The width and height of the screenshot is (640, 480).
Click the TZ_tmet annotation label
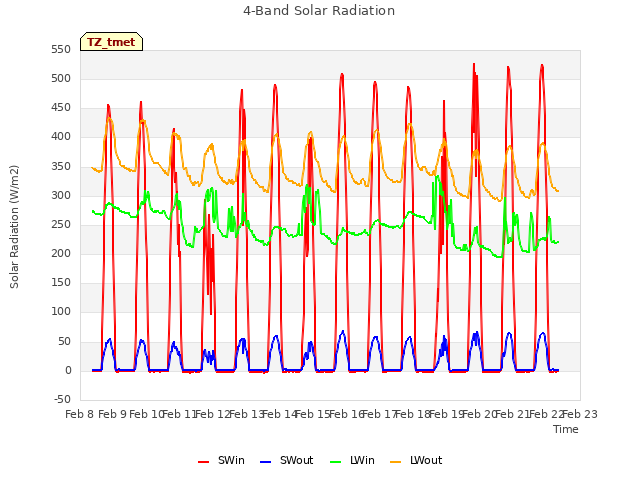(x=111, y=42)
